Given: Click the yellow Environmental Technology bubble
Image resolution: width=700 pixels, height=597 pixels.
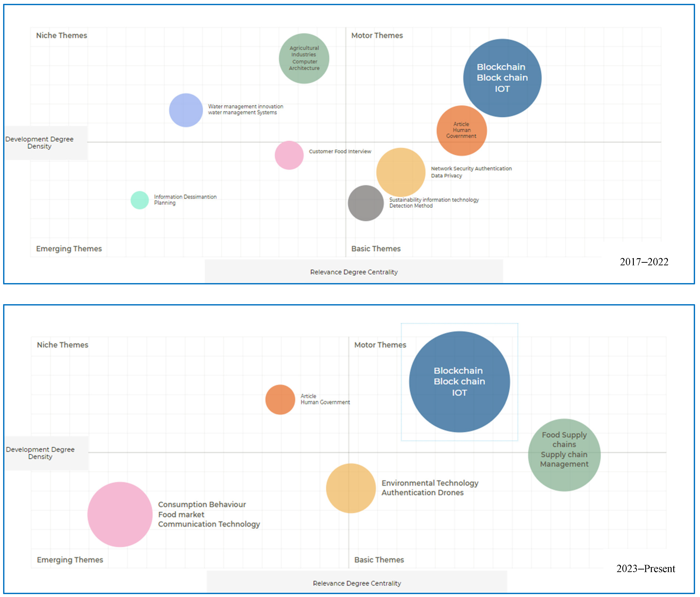Looking at the screenshot, I should [351, 488].
